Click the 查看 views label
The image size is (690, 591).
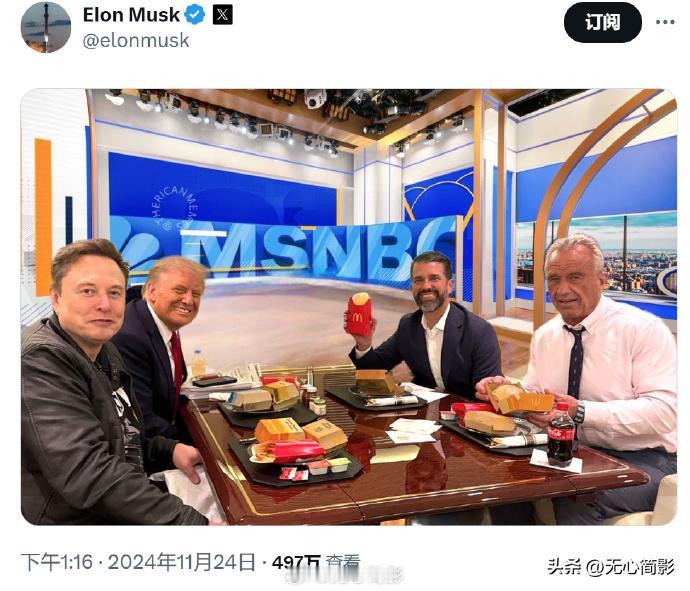click(343, 562)
